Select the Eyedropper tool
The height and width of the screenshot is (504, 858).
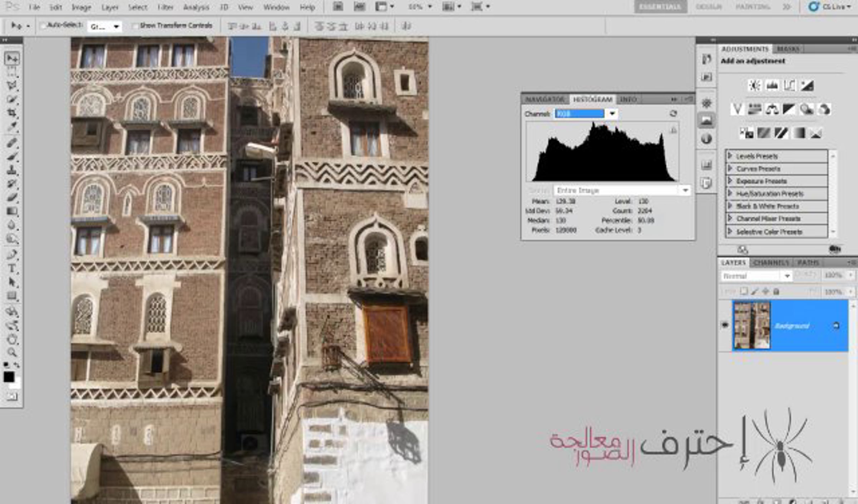tap(12, 127)
